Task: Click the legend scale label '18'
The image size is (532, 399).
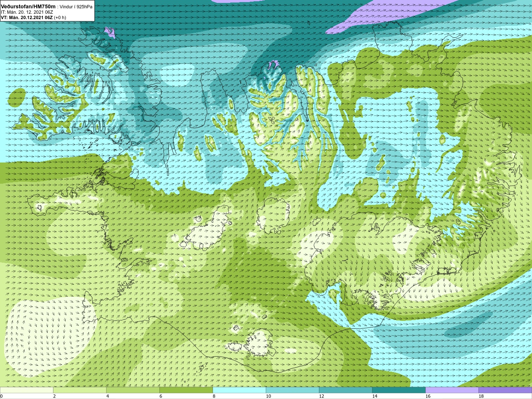Action: pos(481,396)
